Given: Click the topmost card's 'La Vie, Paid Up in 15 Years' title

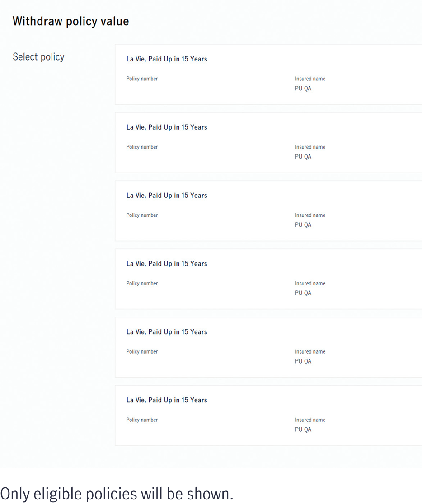Looking at the screenshot, I should (167, 59).
